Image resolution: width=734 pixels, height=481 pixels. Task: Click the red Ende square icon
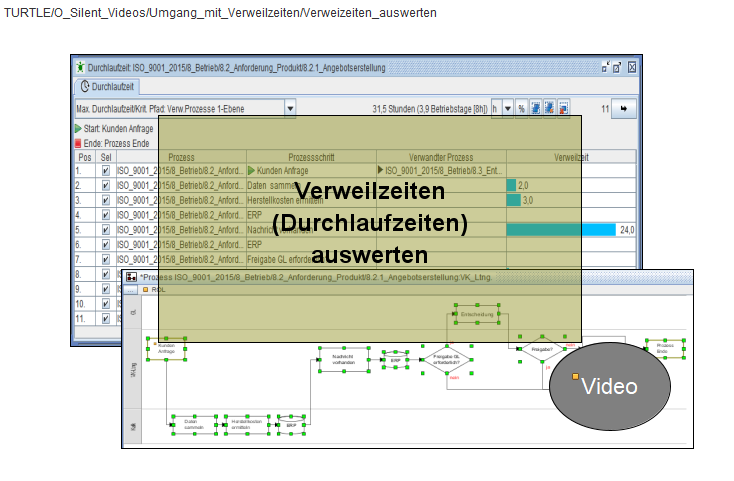pos(78,143)
